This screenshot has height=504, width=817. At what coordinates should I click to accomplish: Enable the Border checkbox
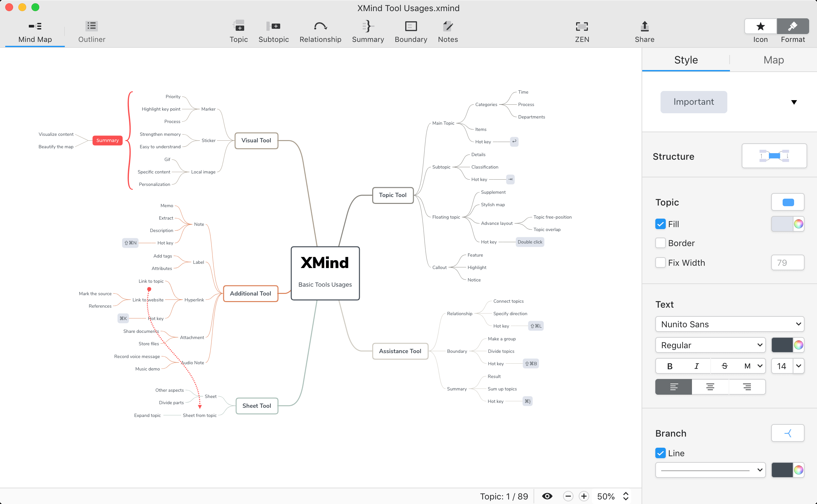tap(660, 243)
